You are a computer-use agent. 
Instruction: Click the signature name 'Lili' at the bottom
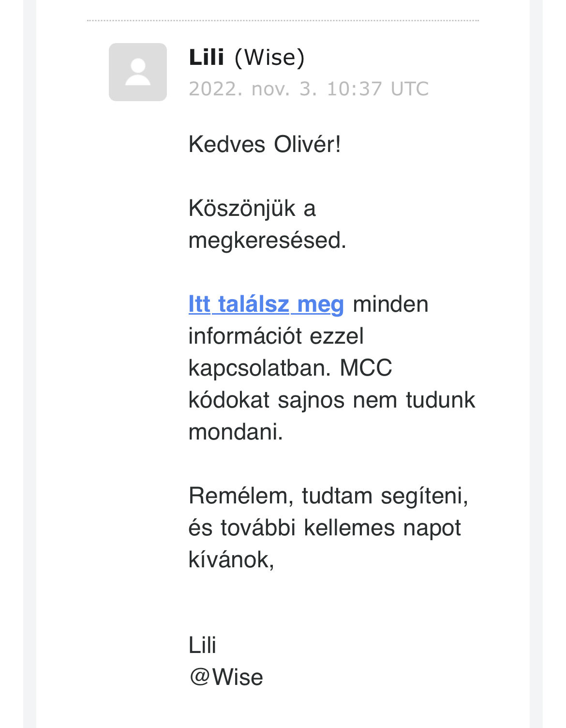tap(202, 645)
